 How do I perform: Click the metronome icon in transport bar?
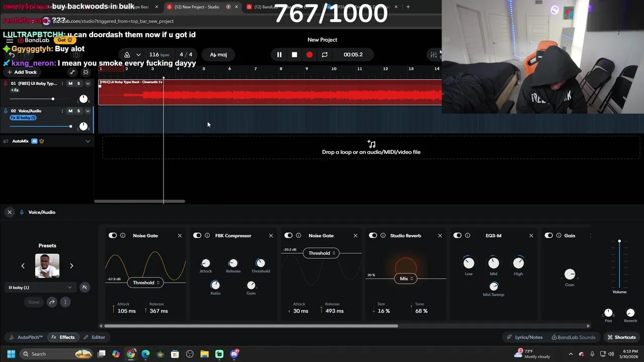(127, 55)
